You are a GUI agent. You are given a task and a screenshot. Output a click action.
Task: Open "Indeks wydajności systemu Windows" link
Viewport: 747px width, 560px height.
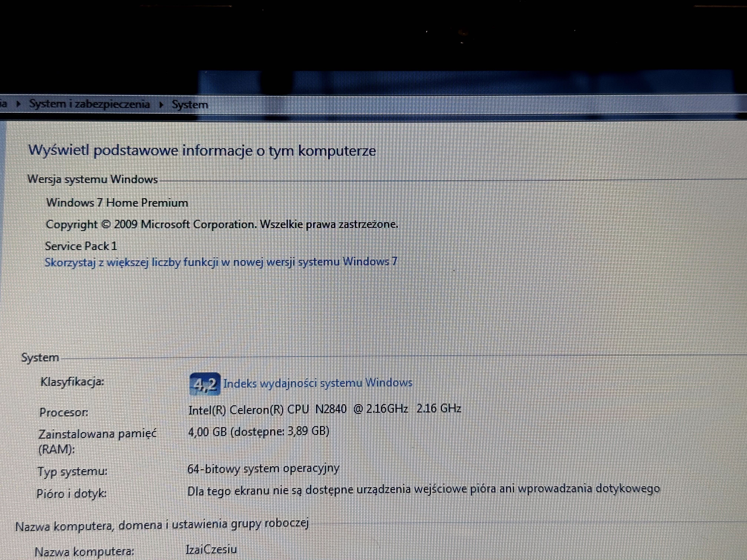318,383
